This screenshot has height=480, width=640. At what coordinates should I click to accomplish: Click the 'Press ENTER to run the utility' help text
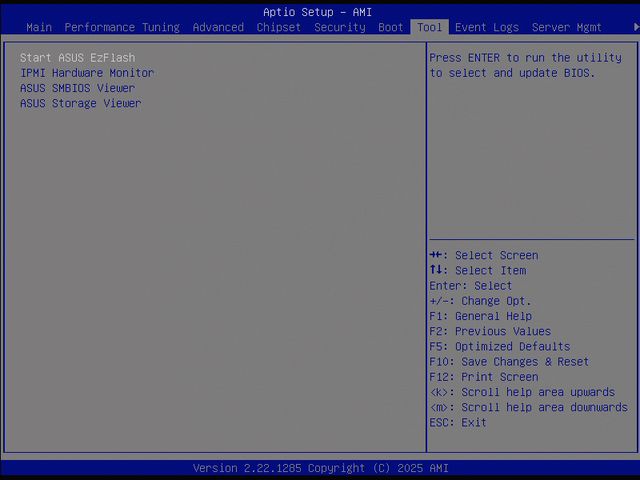click(525, 65)
